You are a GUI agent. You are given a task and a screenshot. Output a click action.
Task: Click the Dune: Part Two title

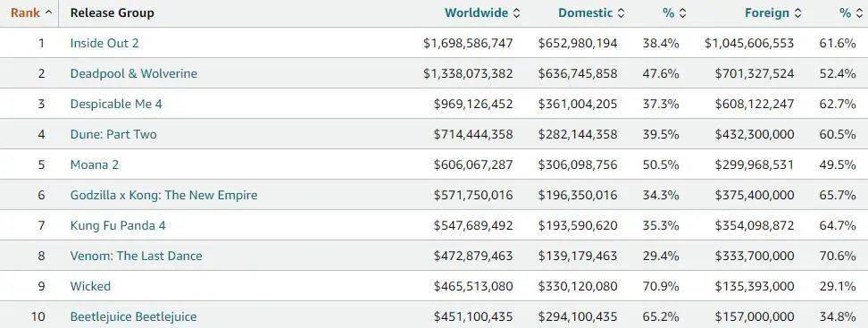click(113, 134)
